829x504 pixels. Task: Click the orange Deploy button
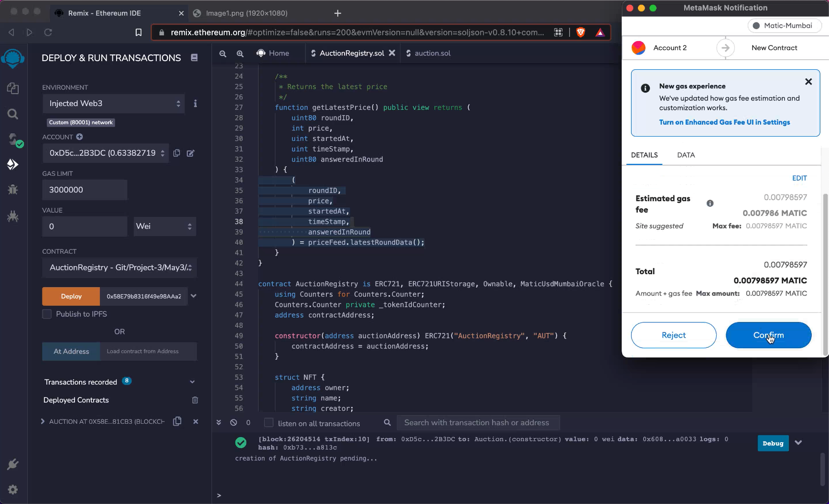[71, 296]
